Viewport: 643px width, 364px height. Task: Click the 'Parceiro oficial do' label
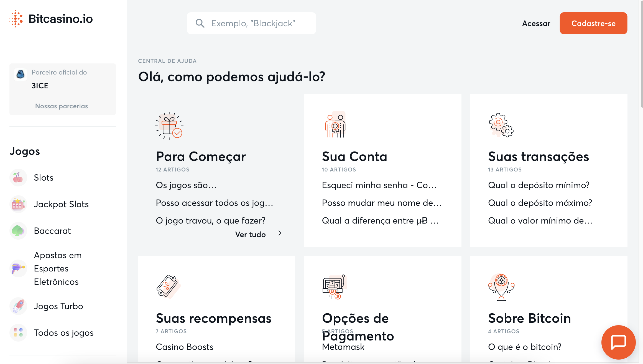(x=59, y=72)
